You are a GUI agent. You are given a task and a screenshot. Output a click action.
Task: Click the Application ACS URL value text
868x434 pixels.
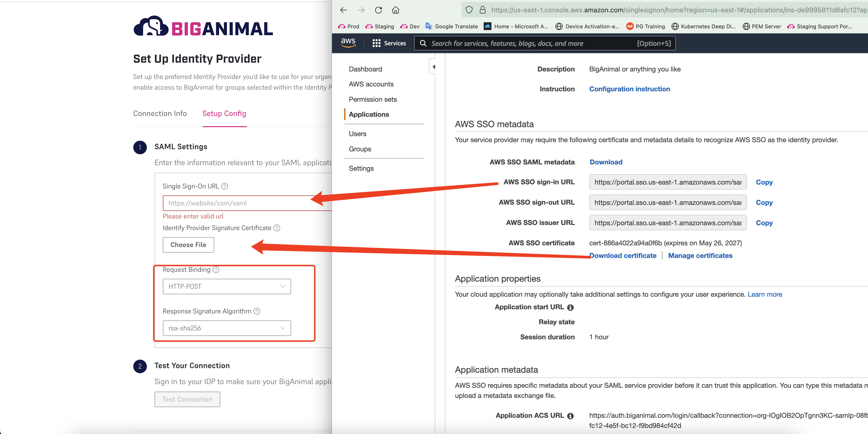pos(728,420)
